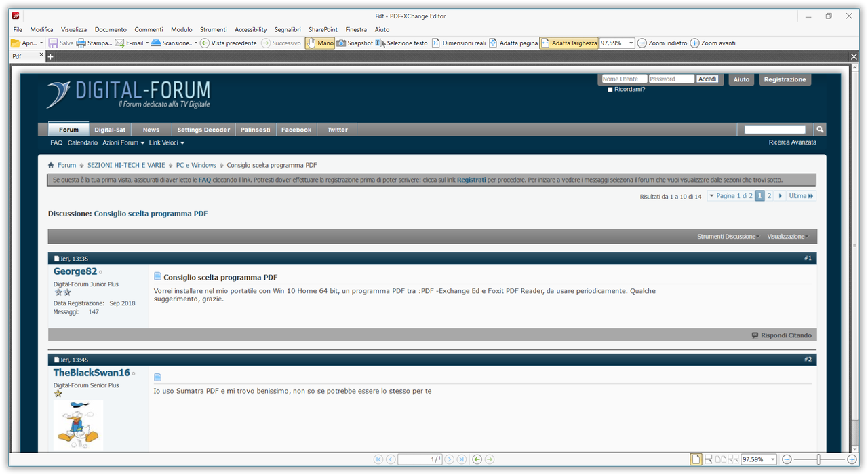Go to next page in status bar
Image resolution: width=868 pixels, height=475 pixels.
coord(449,459)
